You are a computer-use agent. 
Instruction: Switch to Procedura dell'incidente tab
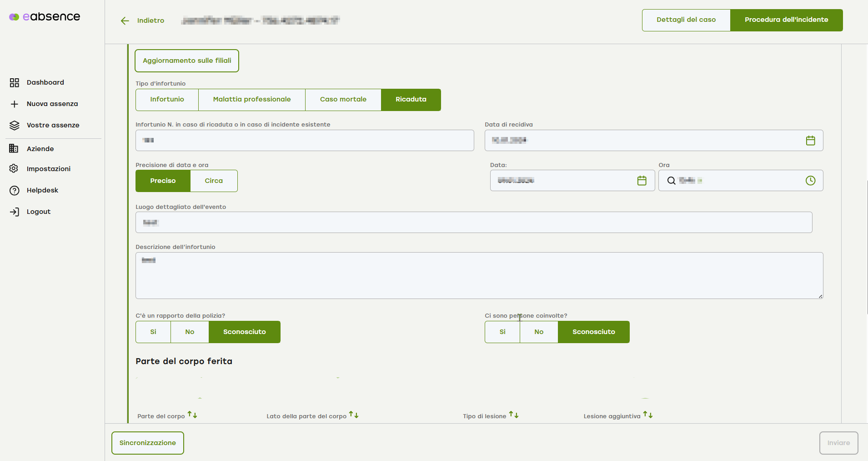tap(787, 20)
